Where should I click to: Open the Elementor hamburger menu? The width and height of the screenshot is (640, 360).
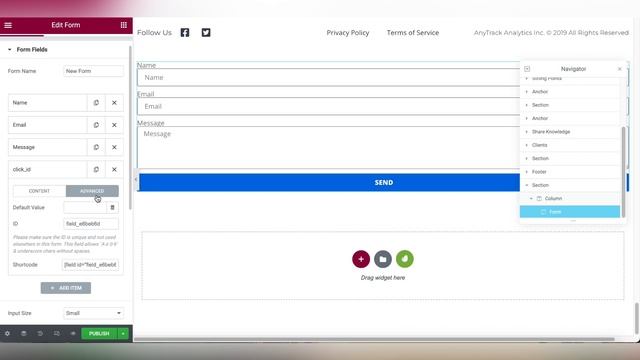8,25
